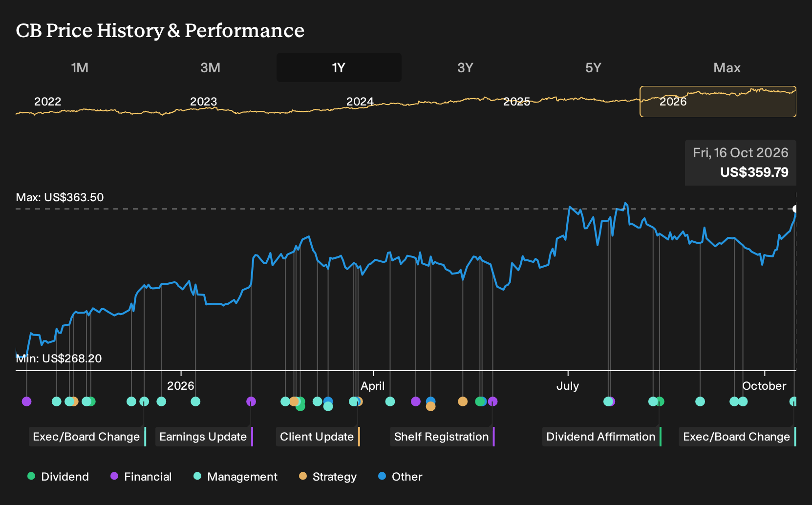This screenshot has height=505, width=812.
Task: Toggle Management events in legend
Action: 235,477
